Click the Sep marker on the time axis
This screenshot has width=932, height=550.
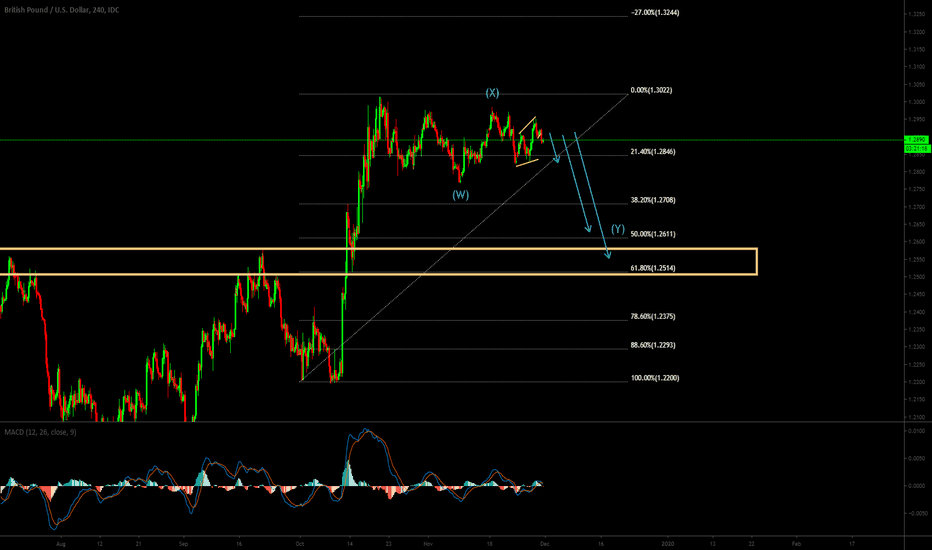pyautogui.click(x=184, y=544)
